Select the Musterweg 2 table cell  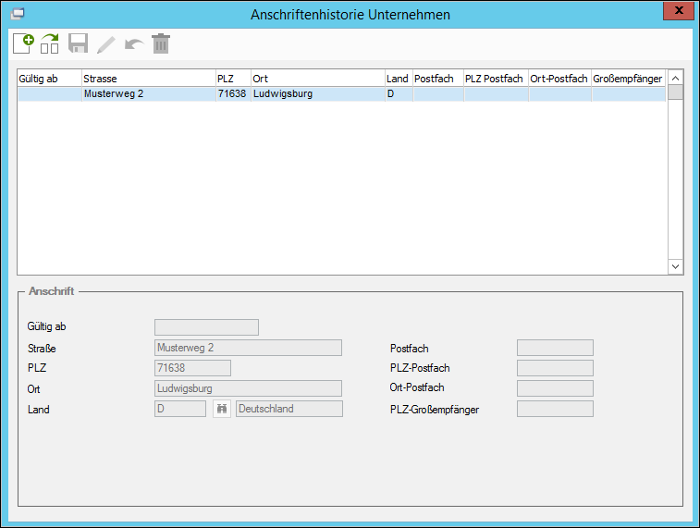click(149, 94)
